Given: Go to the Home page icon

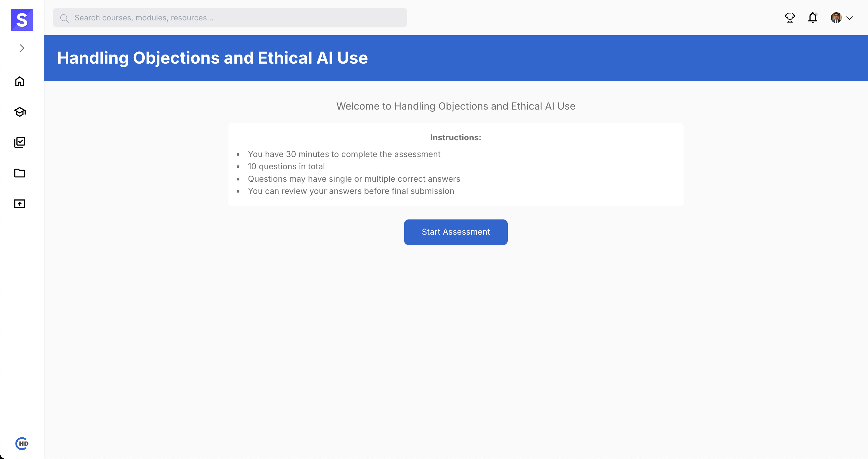Looking at the screenshot, I should tap(20, 82).
